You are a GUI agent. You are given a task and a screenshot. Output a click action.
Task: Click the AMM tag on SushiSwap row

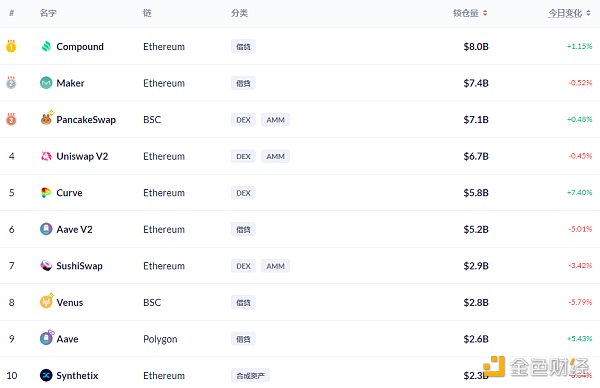(x=276, y=266)
